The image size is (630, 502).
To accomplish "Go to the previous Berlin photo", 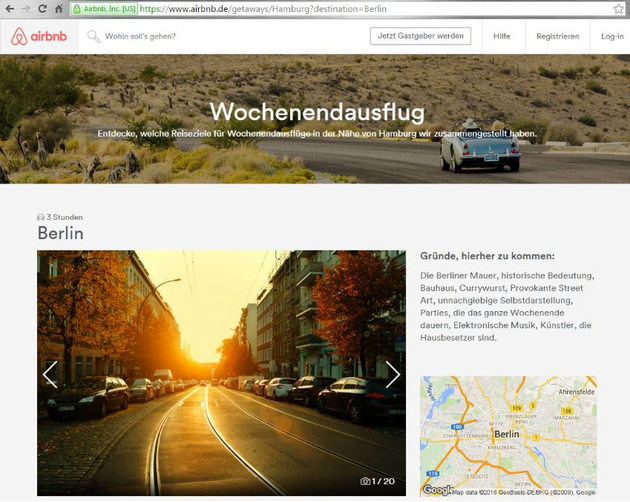I will (x=50, y=374).
